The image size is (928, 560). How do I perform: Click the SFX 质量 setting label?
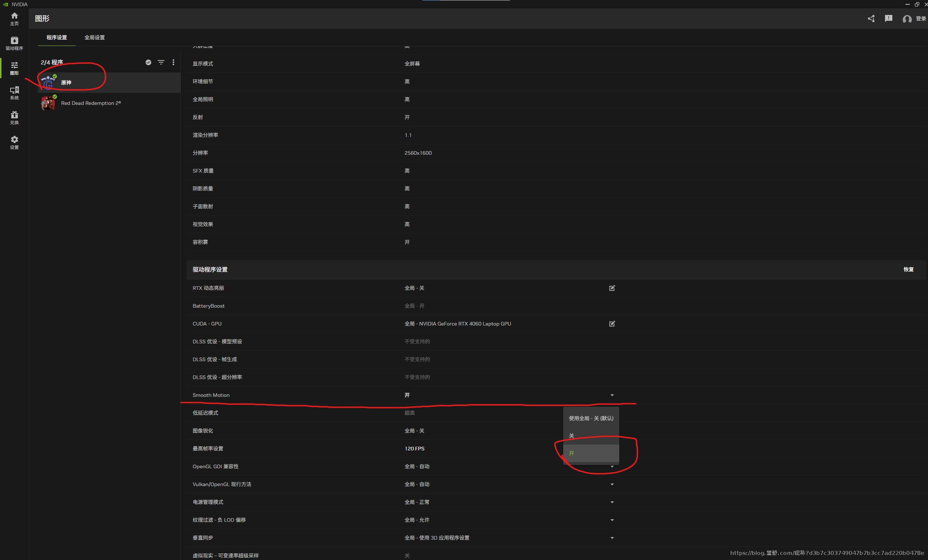tap(203, 171)
